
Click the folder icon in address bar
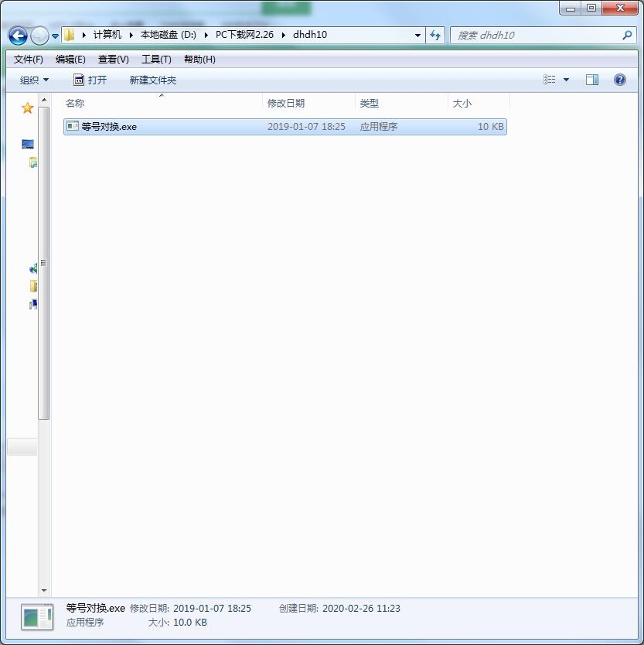pyautogui.click(x=69, y=35)
